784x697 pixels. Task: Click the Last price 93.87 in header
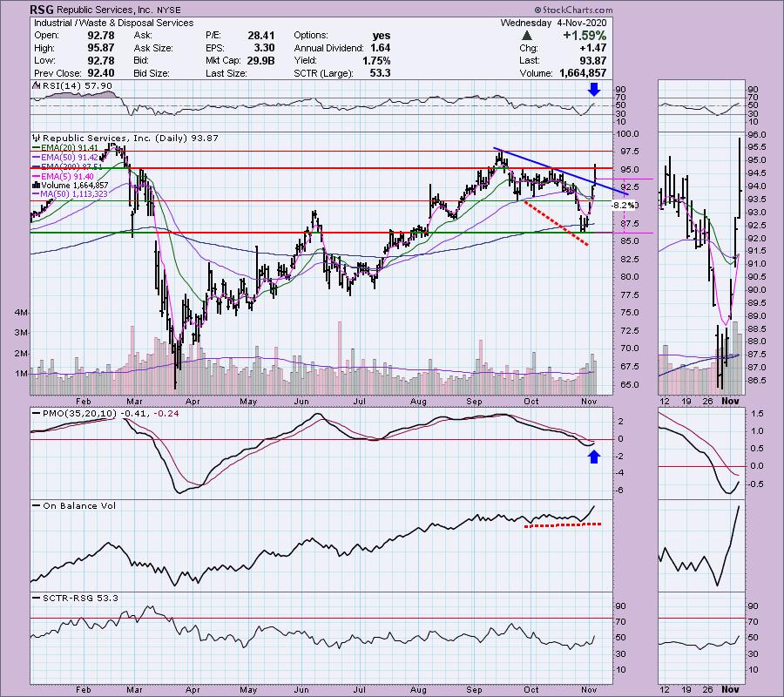click(x=592, y=60)
